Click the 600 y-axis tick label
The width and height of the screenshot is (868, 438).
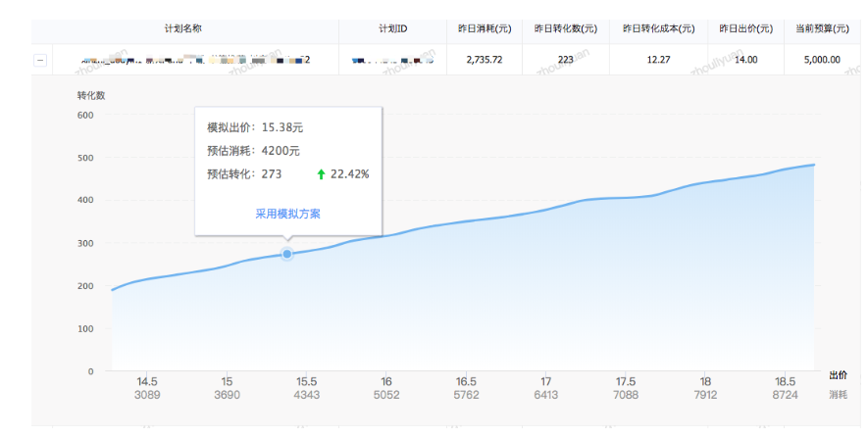(x=85, y=115)
